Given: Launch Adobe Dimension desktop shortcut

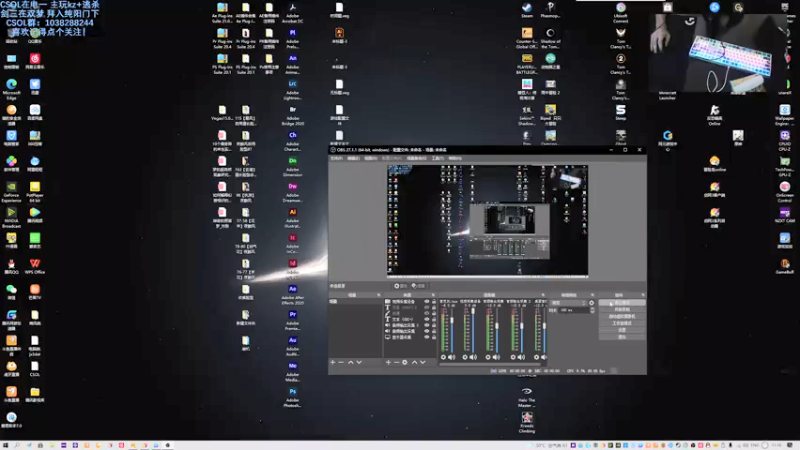Looking at the screenshot, I should [292, 161].
